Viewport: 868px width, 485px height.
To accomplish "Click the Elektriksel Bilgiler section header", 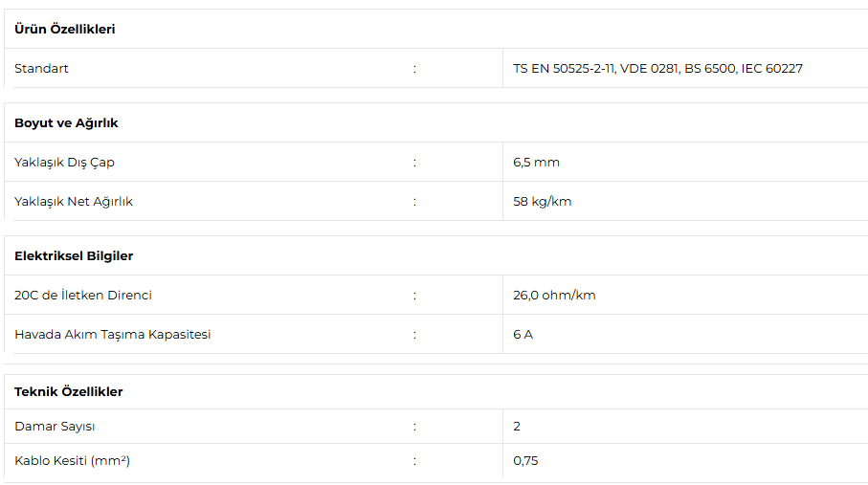I will coord(74,255).
